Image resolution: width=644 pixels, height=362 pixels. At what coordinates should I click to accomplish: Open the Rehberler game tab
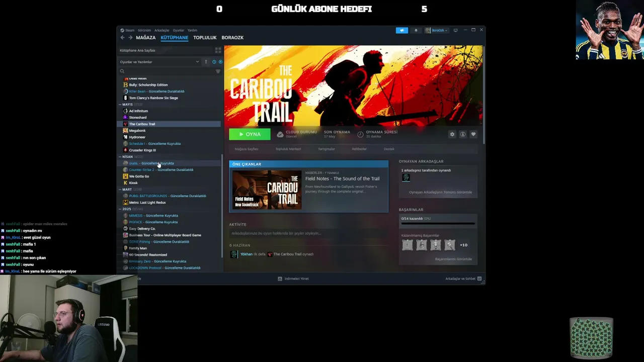(359, 149)
